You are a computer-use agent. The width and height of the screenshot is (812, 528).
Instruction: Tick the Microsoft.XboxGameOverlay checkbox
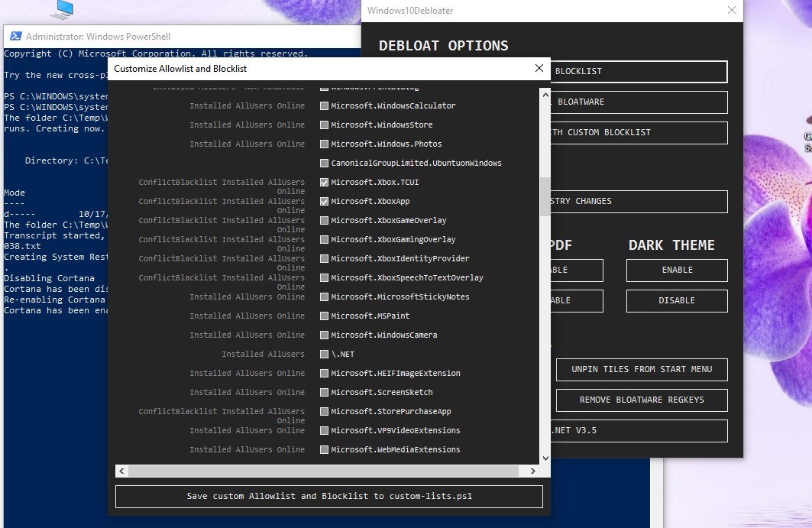(324, 221)
